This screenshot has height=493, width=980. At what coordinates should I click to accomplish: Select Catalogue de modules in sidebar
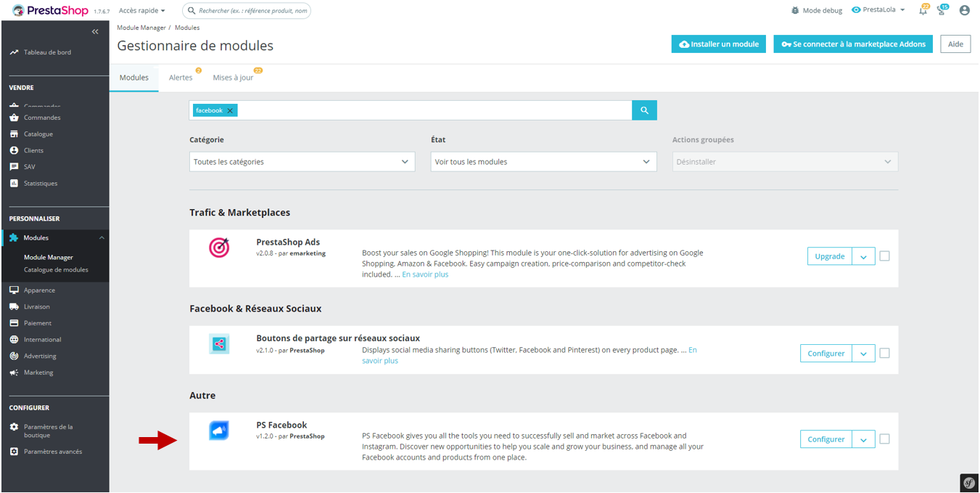pyautogui.click(x=56, y=269)
